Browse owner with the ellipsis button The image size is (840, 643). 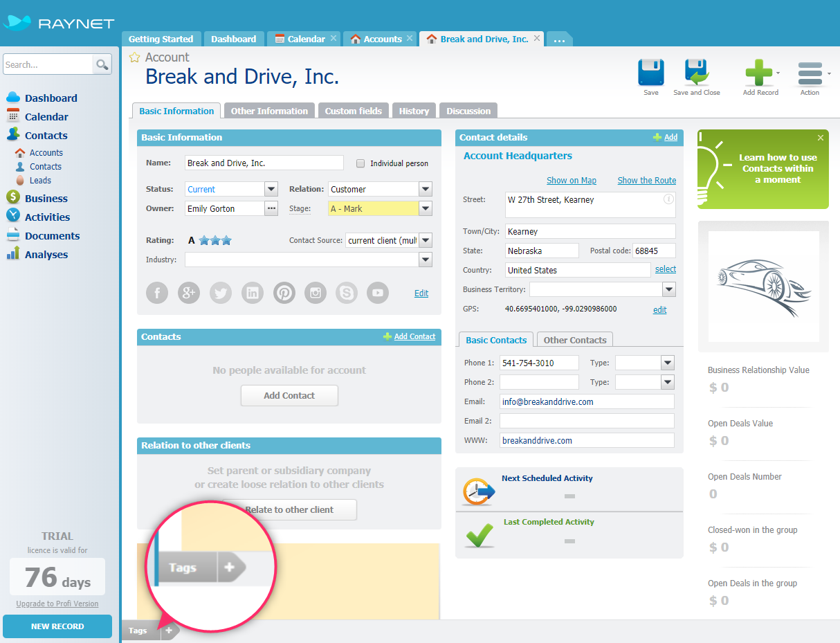pos(272,208)
